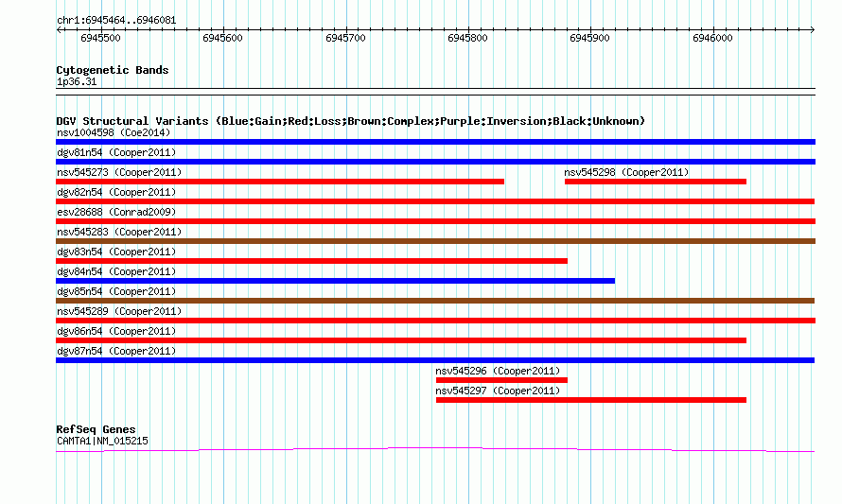
Task: Click nsv545289 (Cooper2011) variant label
Action: [119, 311]
